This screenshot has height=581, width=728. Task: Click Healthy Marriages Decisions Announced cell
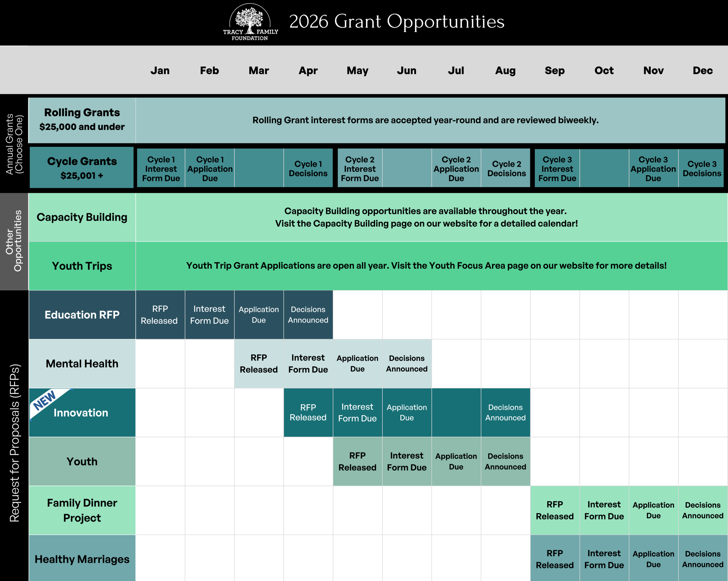[702, 559]
